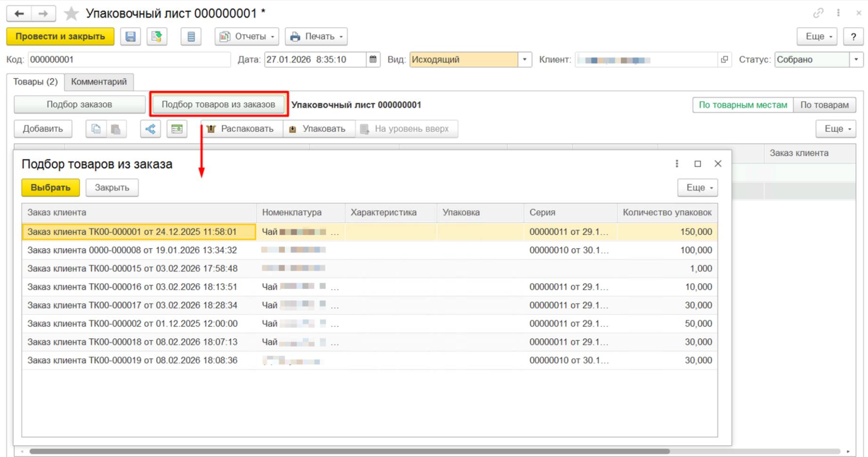
Task: Open three-dot menu of Подбор товаров dialog
Action: click(x=677, y=163)
